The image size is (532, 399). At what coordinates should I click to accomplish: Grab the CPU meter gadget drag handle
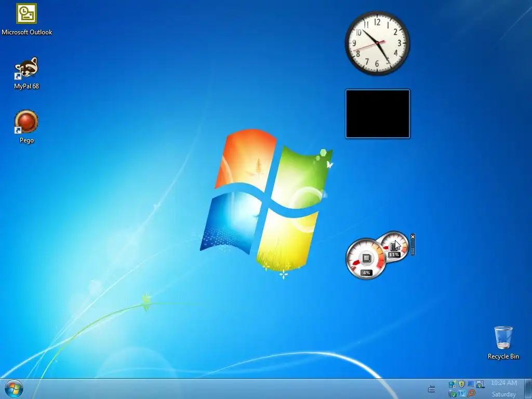[413, 251]
